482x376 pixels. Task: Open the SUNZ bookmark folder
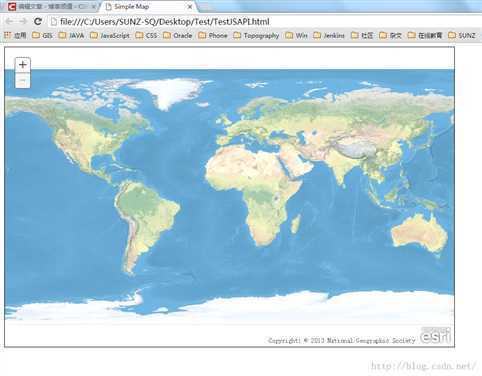[x=462, y=35]
